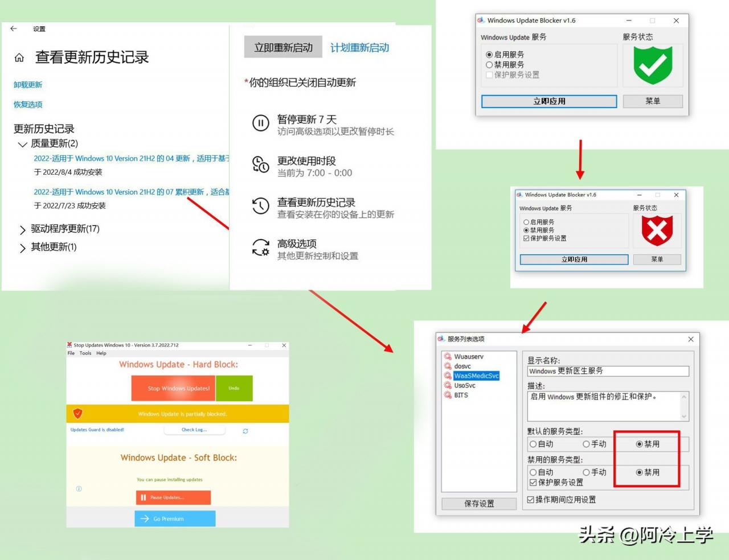
Task: Click the green check shield status icon
Action: coord(653,65)
